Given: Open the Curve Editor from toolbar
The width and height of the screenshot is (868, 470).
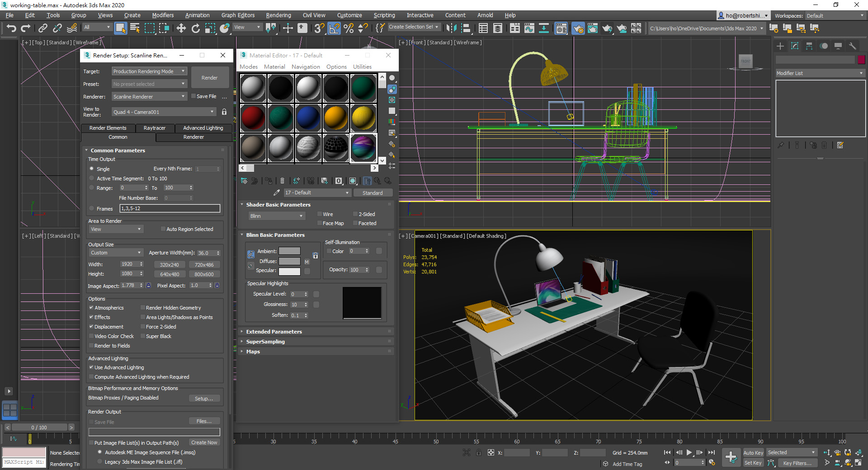Looking at the screenshot, I should [529, 28].
